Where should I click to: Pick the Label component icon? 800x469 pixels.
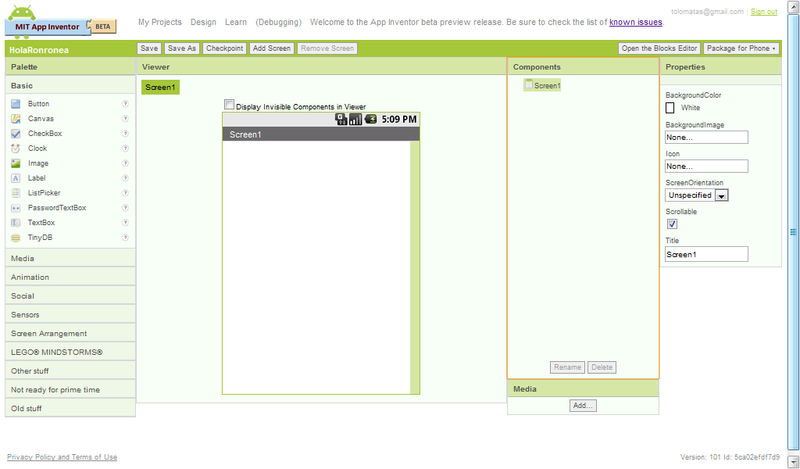pos(16,178)
